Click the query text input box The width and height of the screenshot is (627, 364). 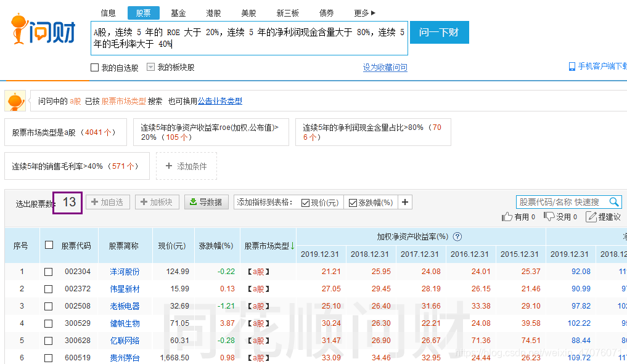pos(249,38)
